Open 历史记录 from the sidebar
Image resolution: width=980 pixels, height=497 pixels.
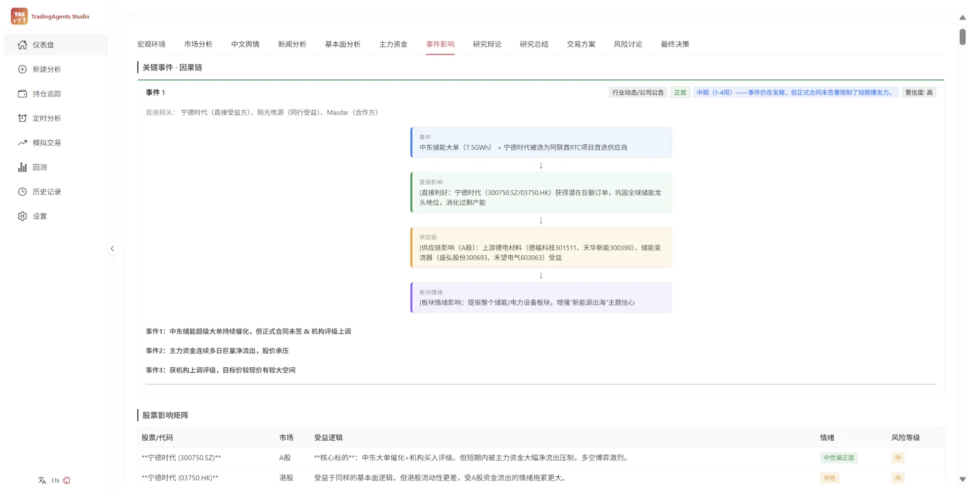point(56,192)
